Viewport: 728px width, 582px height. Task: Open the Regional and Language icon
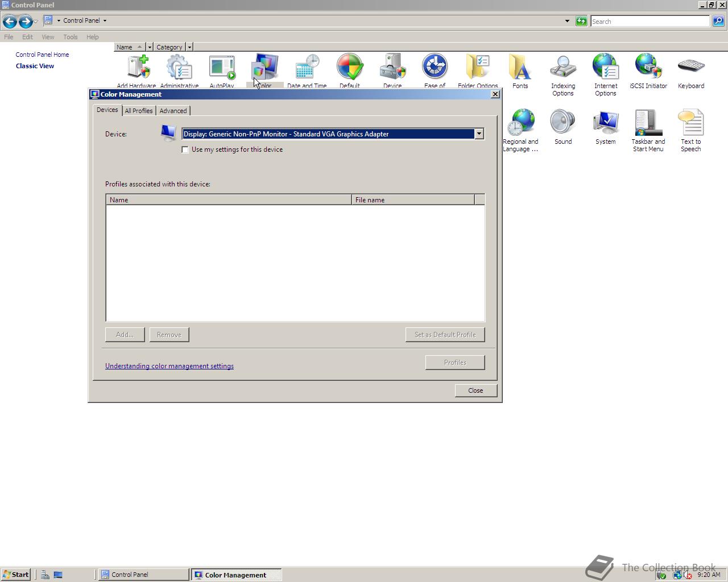pos(520,131)
